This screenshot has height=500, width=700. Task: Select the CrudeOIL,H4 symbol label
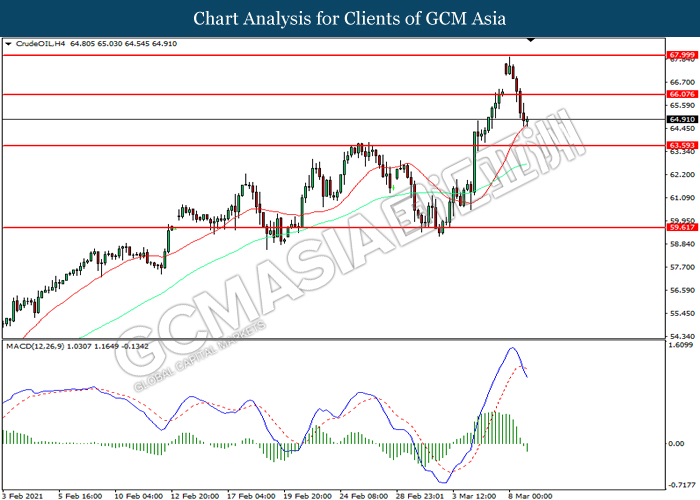tap(40, 44)
